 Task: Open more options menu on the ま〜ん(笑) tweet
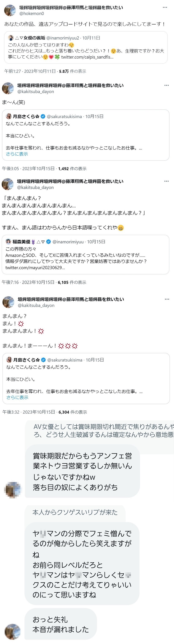click(x=167, y=85)
